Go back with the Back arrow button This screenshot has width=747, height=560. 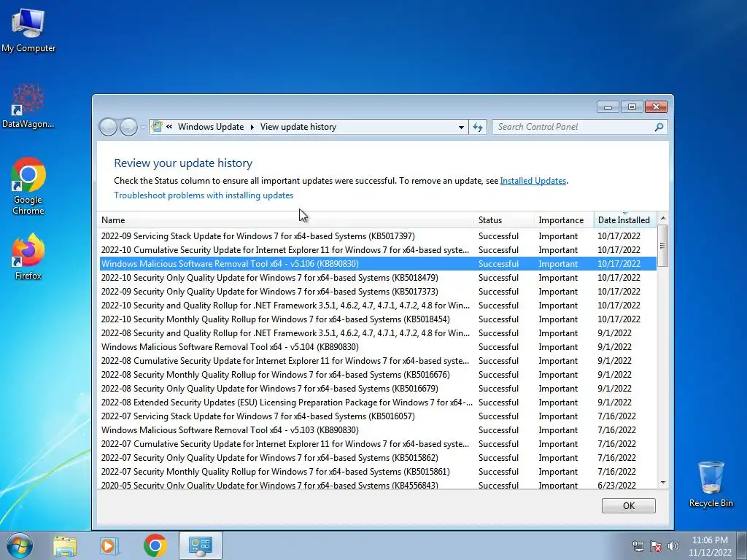point(109,127)
